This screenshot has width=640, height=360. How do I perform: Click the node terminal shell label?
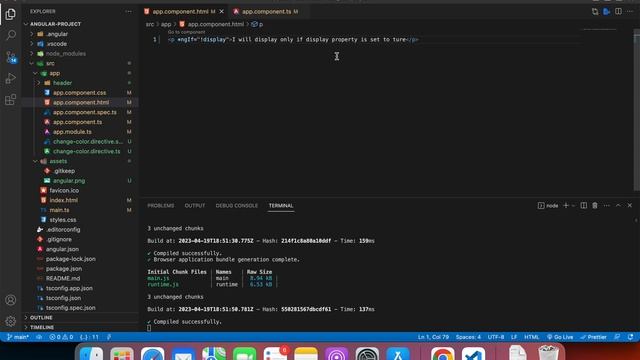tap(548, 205)
